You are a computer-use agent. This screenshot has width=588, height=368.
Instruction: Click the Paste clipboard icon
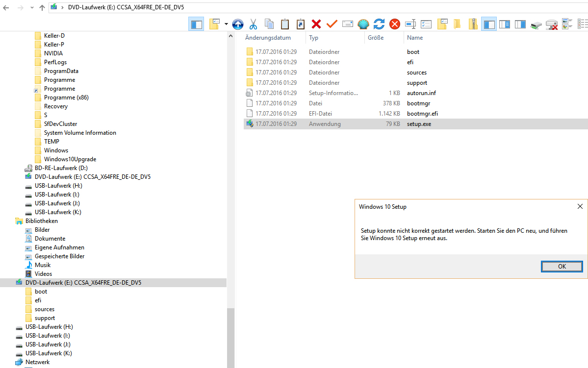[285, 24]
